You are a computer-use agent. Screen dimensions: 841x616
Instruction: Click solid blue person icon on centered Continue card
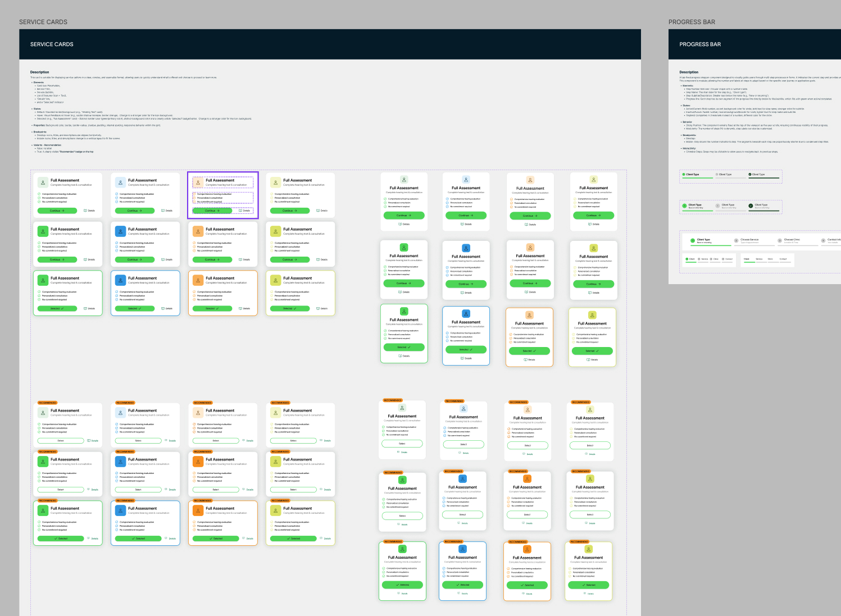466,248
